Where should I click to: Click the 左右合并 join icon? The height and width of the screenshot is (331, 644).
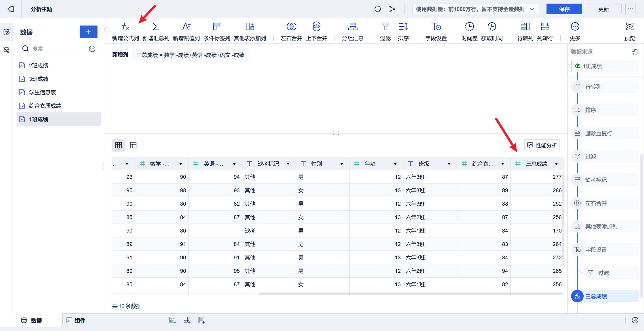291,26
